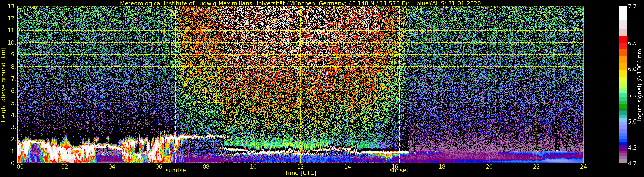The height and width of the screenshot is (177, 644).
Task: Pick the white top segment of the colorbar
Action: point(623,13)
